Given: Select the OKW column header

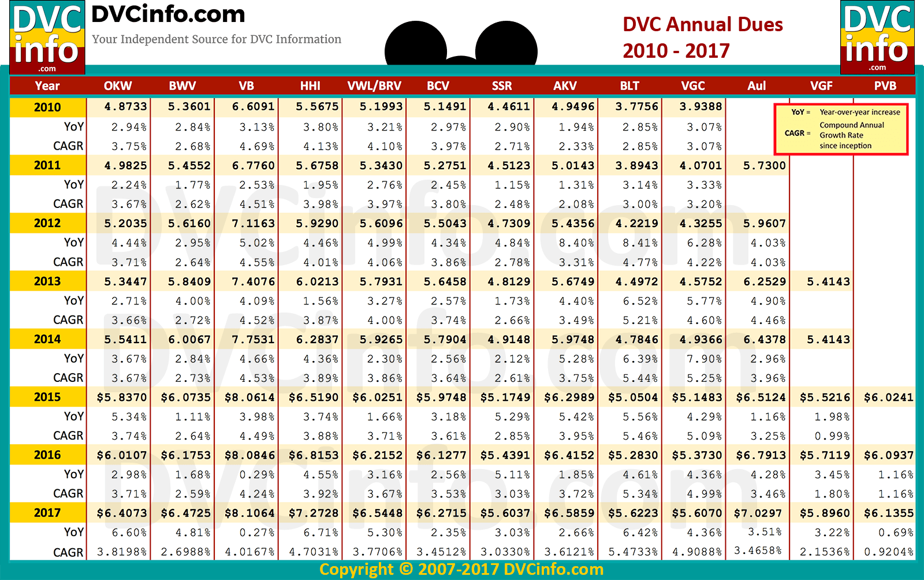Looking at the screenshot, I should click(x=118, y=86).
